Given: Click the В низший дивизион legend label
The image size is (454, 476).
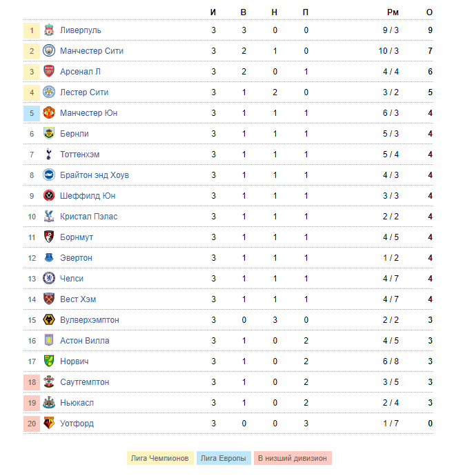Looking at the screenshot, I should (x=293, y=458).
